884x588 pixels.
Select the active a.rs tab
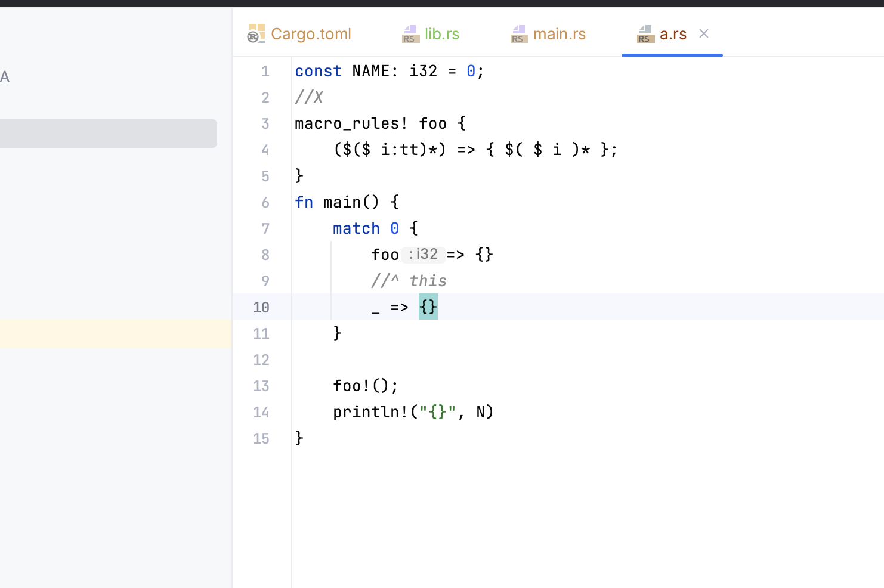(673, 34)
